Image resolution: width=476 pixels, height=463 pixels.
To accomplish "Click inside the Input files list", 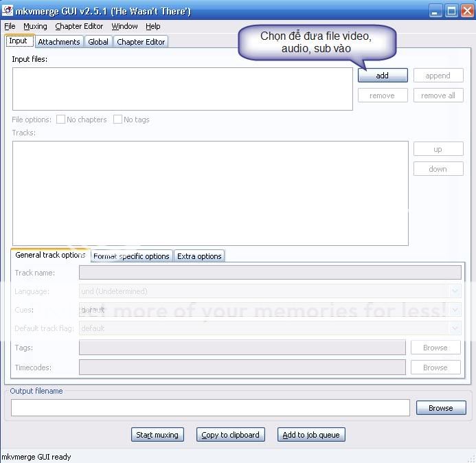I will pos(183,89).
